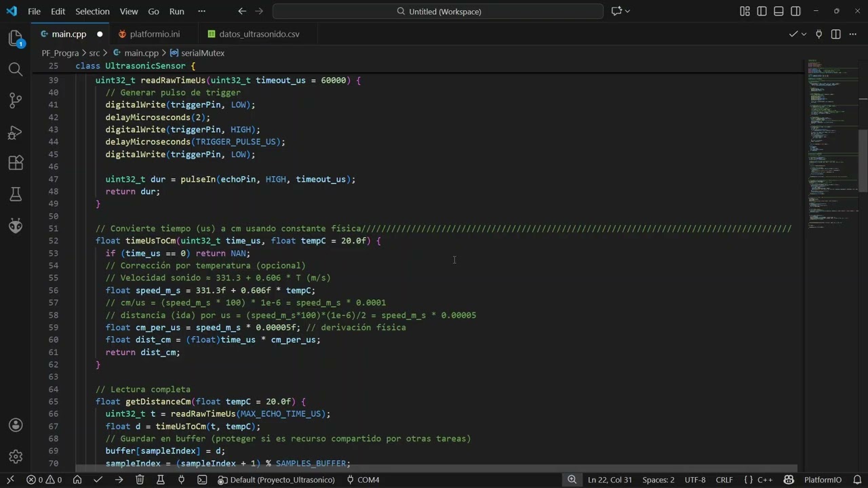Image resolution: width=868 pixels, height=488 pixels.
Task: Click the search box Untitled (Workspace)
Action: (438, 12)
